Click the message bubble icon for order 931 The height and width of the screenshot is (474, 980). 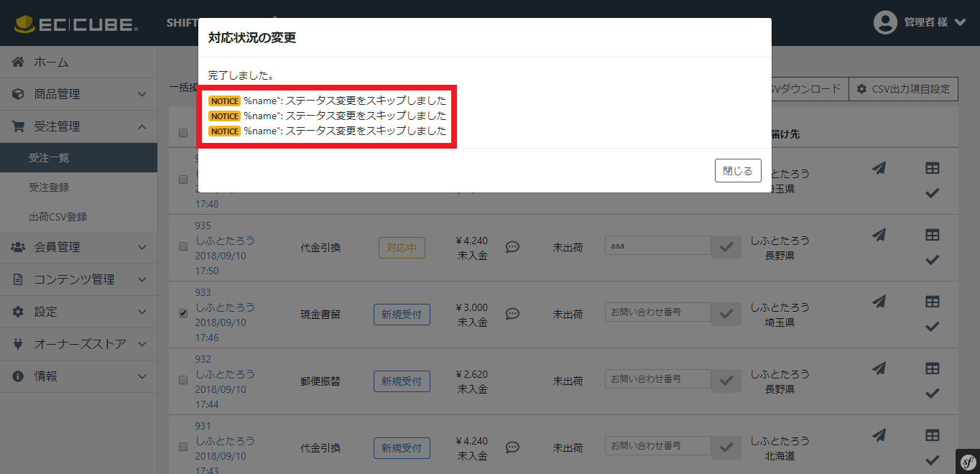[x=512, y=447]
